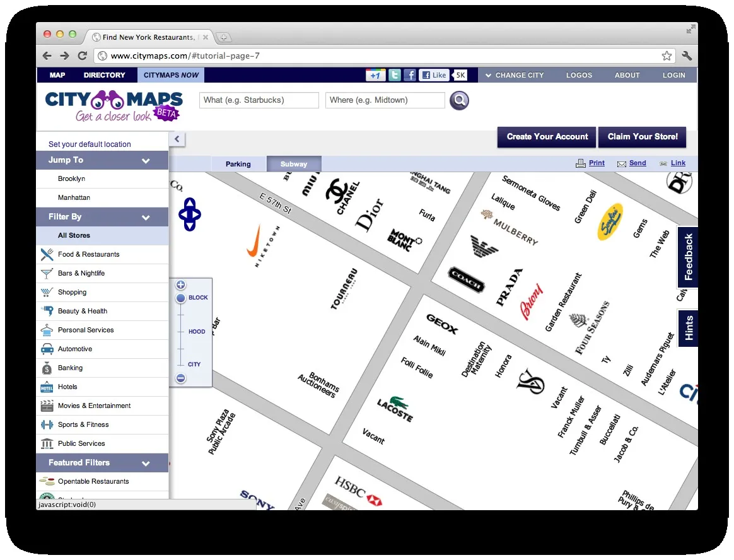Screen dimensions: 734x560
Task: Click the magnifier search button
Action: coord(459,100)
